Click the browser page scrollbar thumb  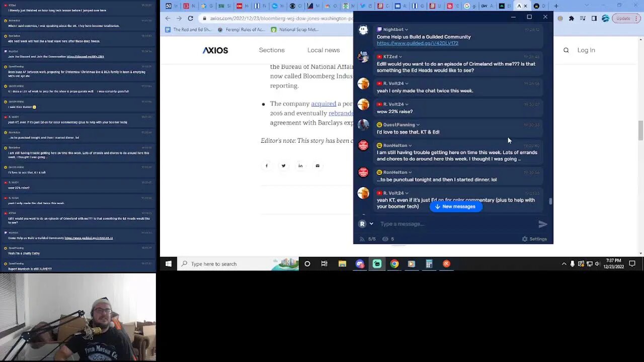640,131
